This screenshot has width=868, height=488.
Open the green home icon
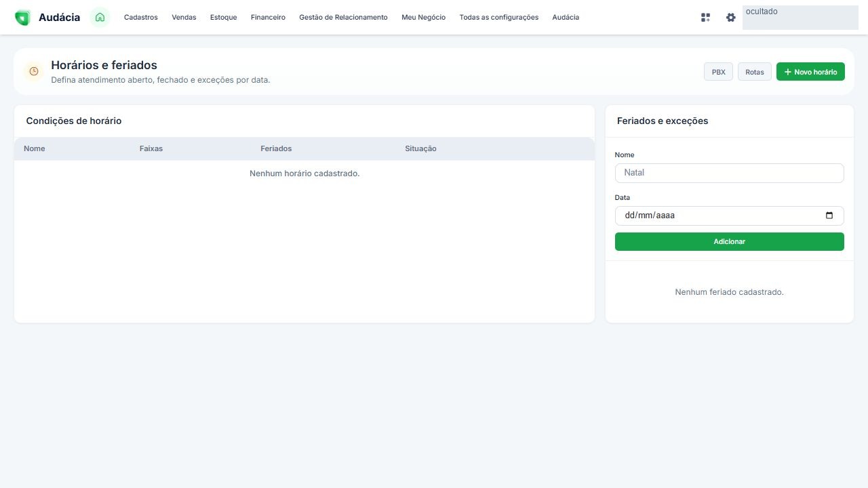point(100,18)
